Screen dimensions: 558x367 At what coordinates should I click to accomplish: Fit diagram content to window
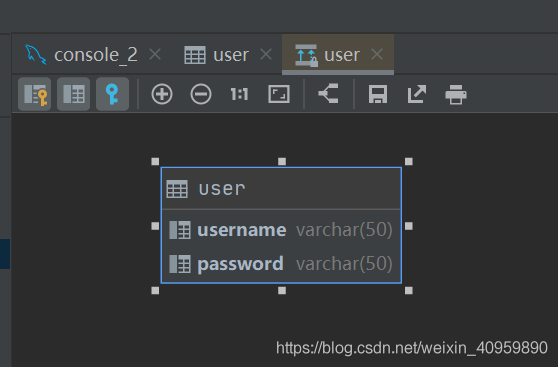(279, 94)
